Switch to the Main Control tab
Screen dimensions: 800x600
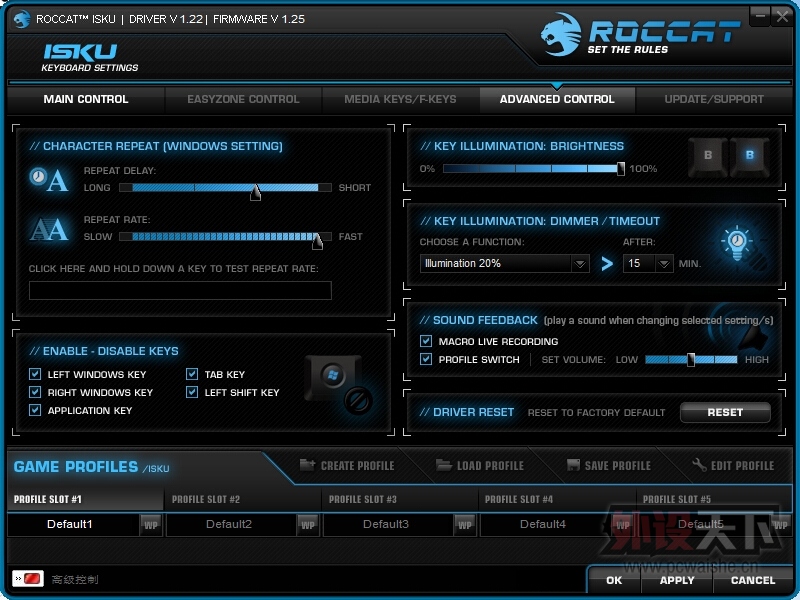click(x=86, y=99)
